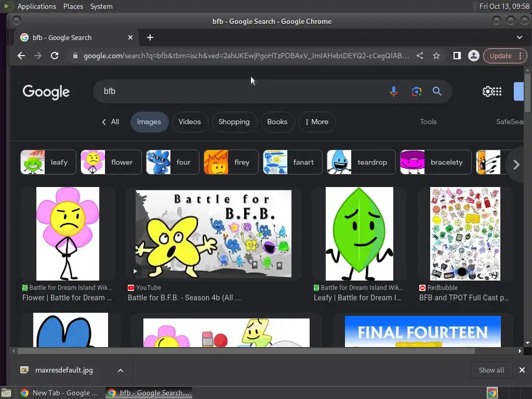532x399 pixels.
Task: Open Books results tab
Action: point(277,122)
